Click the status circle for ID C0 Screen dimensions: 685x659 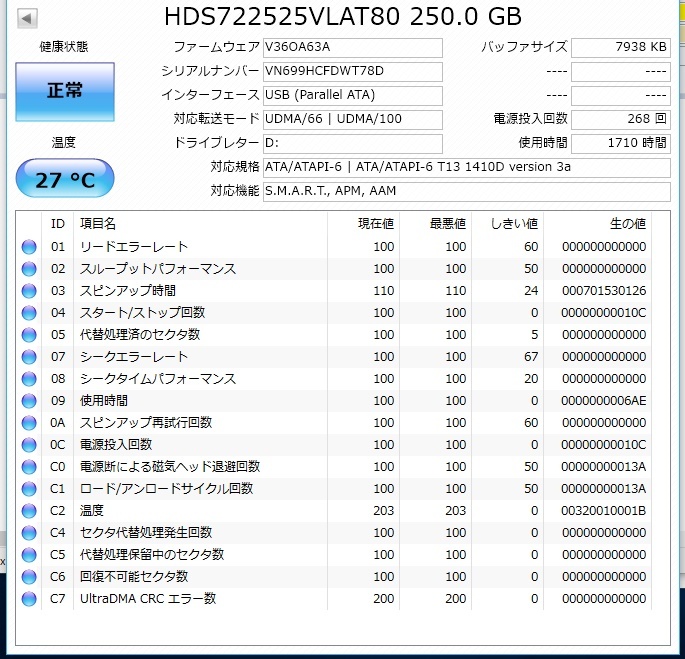click(29, 467)
